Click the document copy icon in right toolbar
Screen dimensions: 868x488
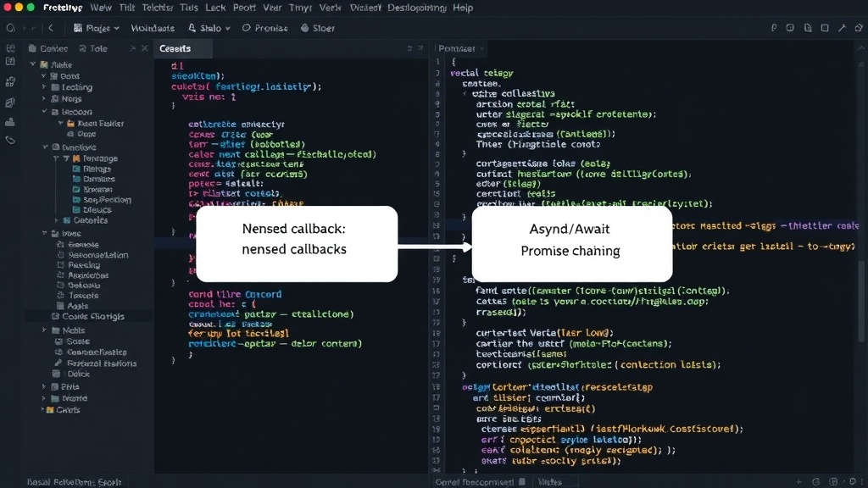(x=808, y=28)
